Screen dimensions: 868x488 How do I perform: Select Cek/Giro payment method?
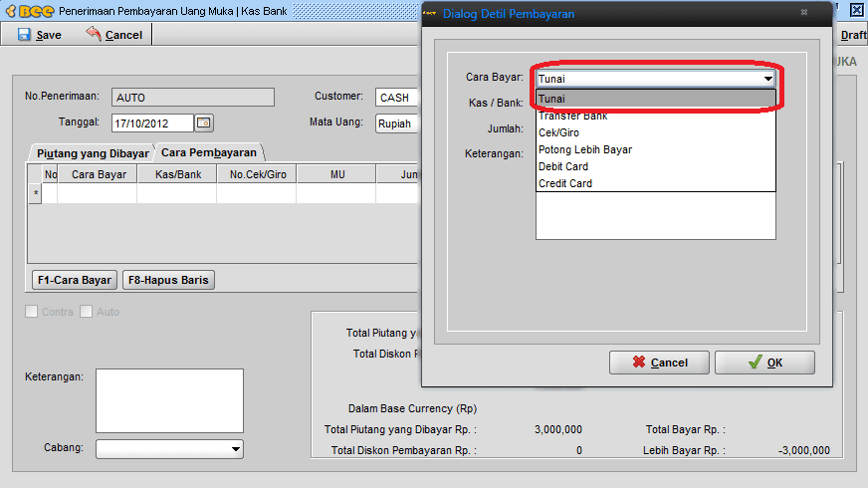[558, 132]
